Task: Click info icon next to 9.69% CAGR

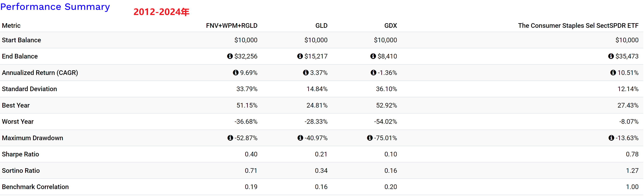Action: [236, 73]
